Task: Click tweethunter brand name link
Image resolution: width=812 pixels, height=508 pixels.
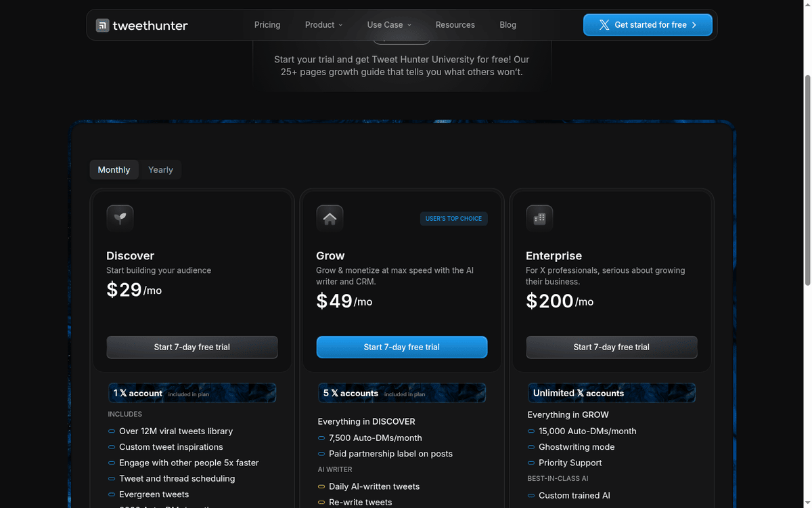Action: click(150, 26)
